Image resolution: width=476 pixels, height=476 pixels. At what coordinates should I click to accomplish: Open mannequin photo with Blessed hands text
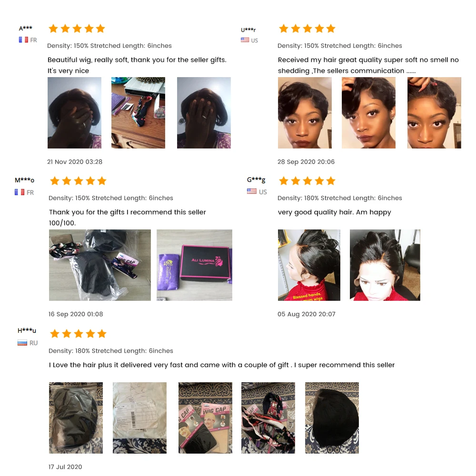309,265
